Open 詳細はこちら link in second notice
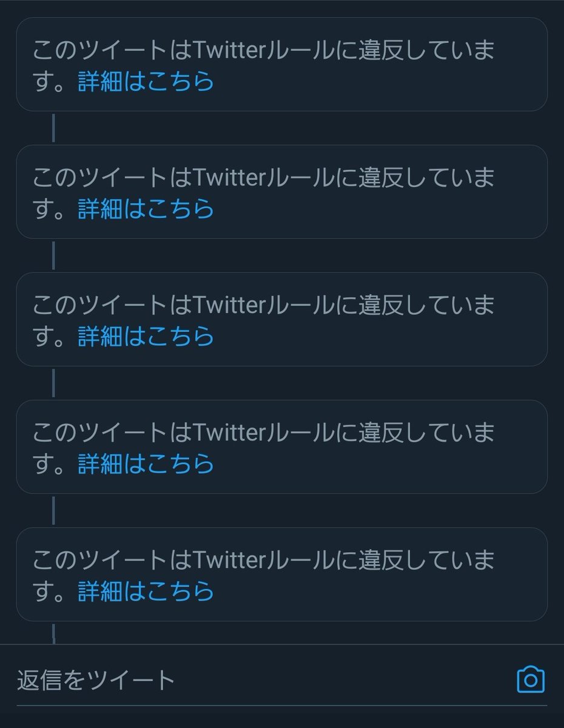The height and width of the screenshot is (728, 564). click(x=146, y=209)
